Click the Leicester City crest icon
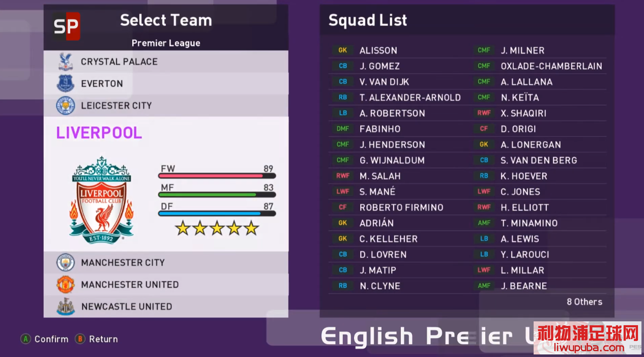 tap(65, 105)
